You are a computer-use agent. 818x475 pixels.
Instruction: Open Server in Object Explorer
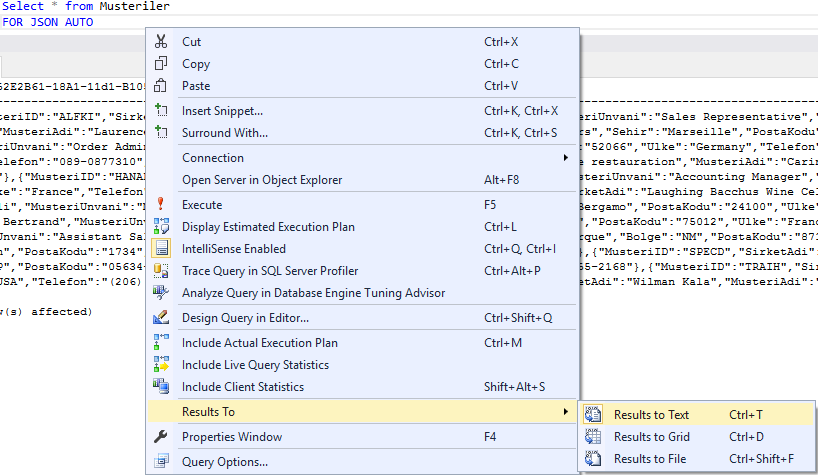point(262,180)
